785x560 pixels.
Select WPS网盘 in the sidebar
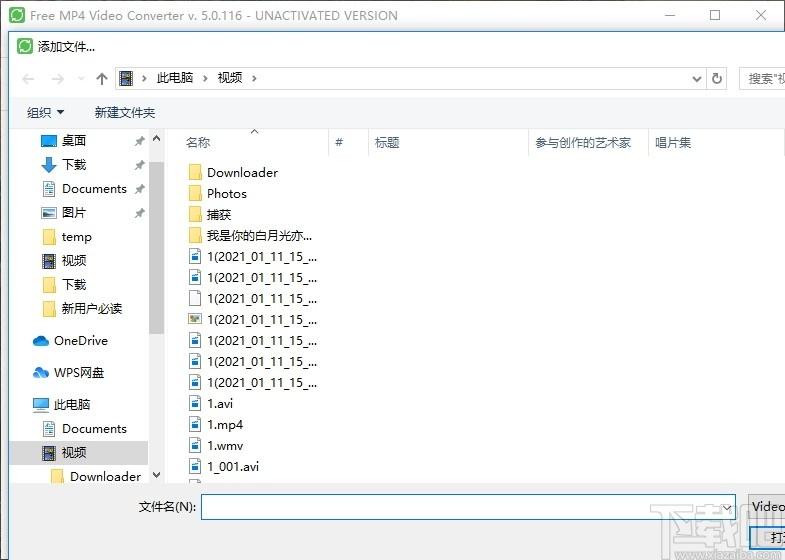(x=79, y=373)
